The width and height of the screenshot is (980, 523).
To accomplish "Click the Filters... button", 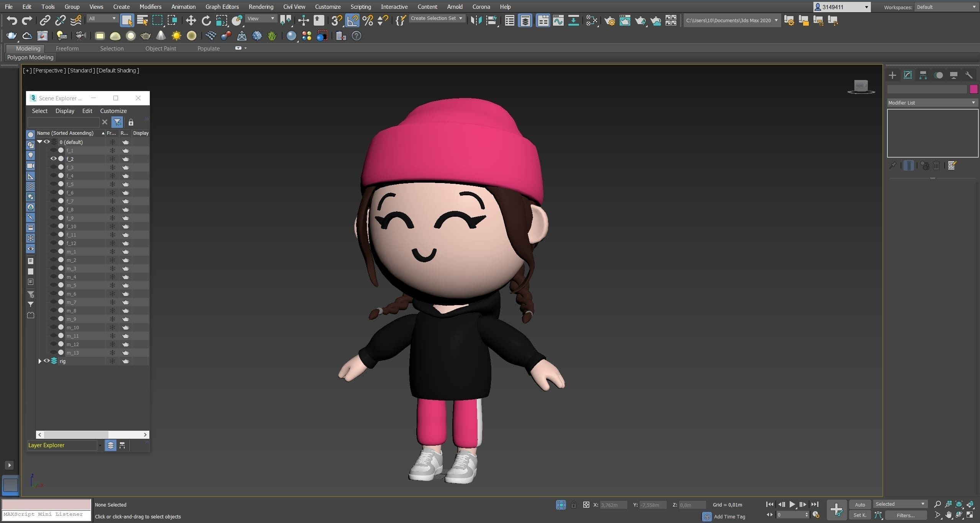I will point(905,515).
